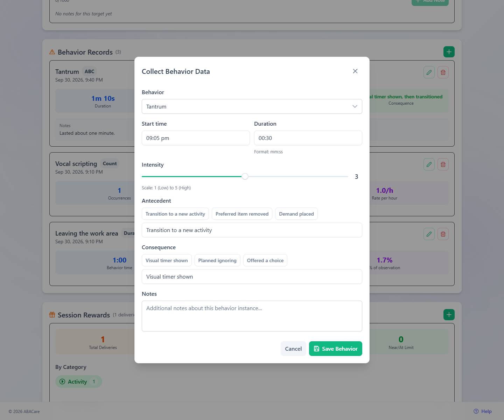Click the ABC badge on Tantrum
The width and height of the screenshot is (504, 420).
pyautogui.click(x=89, y=71)
